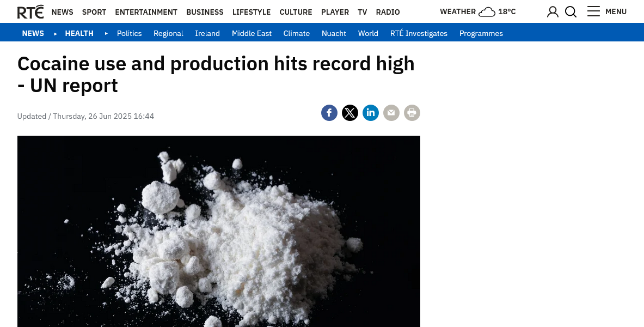Share article on Facebook
This screenshot has height=327, width=644.
[x=329, y=113]
